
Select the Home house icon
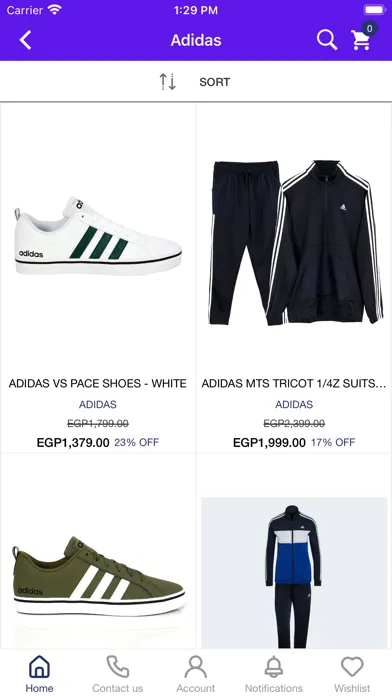(x=39, y=667)
